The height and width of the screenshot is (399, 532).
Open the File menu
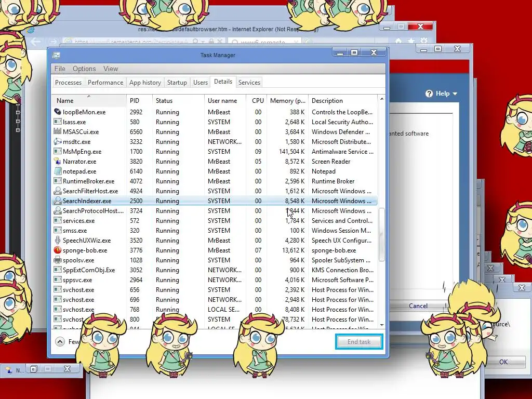tap(60, 69)
